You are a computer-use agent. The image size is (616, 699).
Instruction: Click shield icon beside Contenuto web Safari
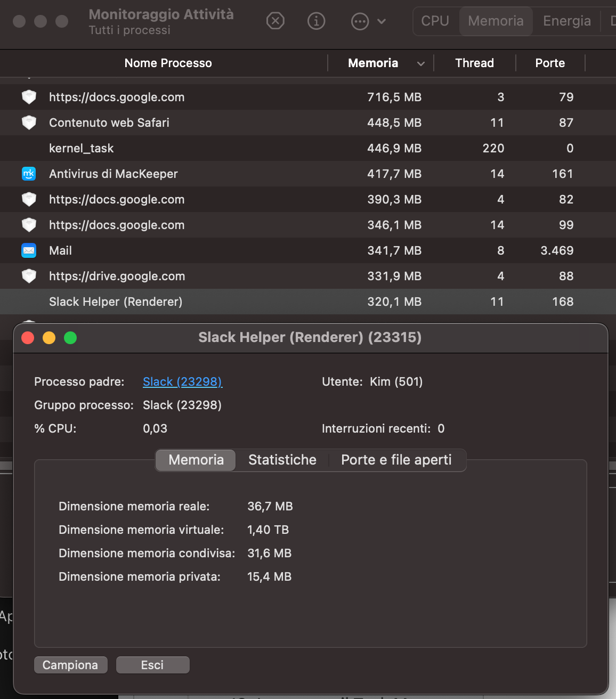click(x=29, y=123)
